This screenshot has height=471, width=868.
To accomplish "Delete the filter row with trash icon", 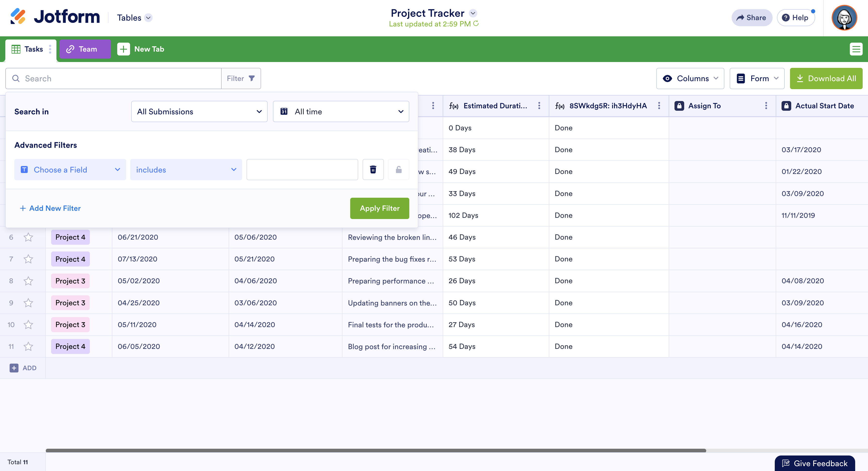I will (373, 170).
